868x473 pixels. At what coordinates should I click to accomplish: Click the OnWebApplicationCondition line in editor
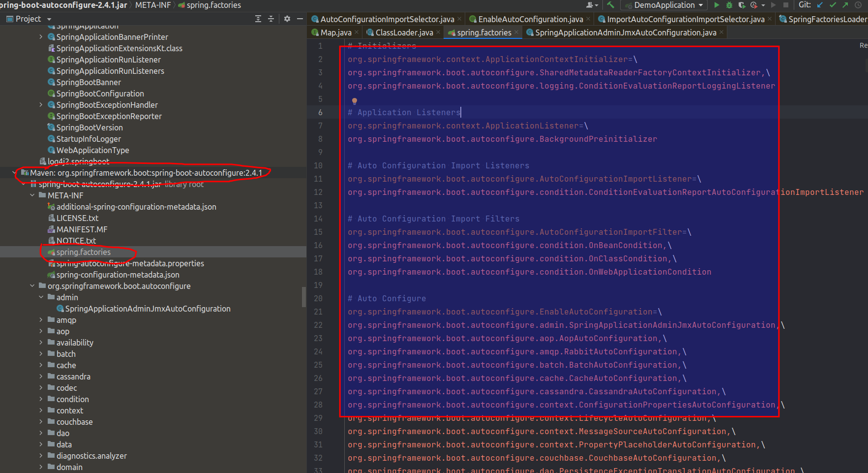(x=529, y=272)
